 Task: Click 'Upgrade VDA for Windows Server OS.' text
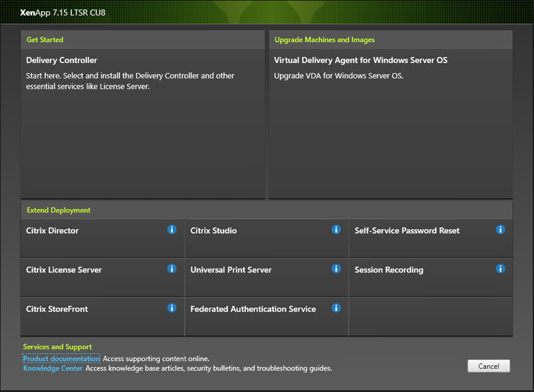point(338,76)
